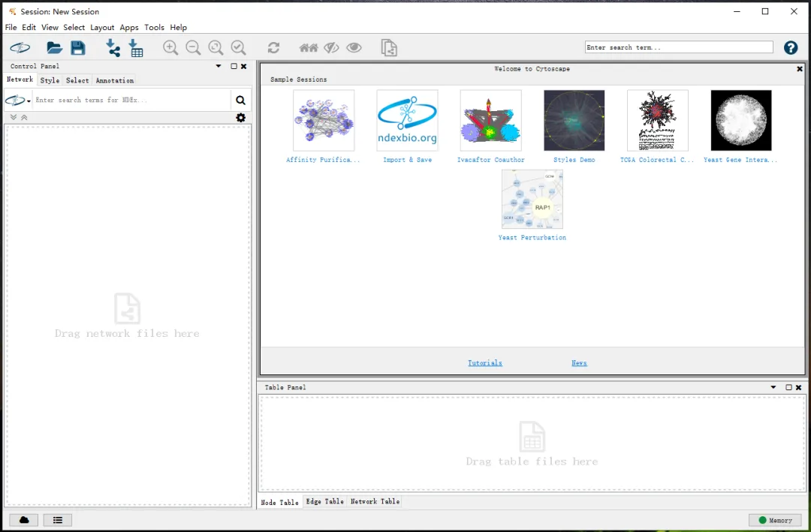The image size is (811, 532).
Task: Open Yeast Perturbation sample thumbnail
Action: [532, 199]
